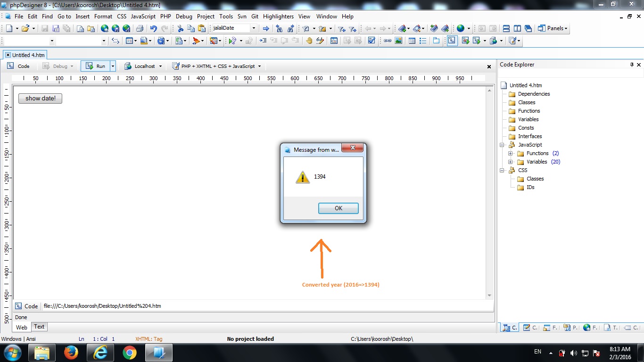The height and width of the screenshot is (362, 644).
Task: Open Firefox from the Windows taskbar
Action: coord(71,353)
